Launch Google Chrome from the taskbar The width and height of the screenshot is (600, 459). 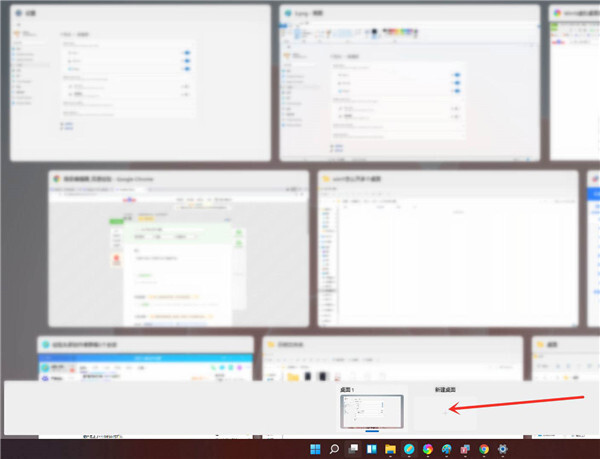click(x=484, y=450)
